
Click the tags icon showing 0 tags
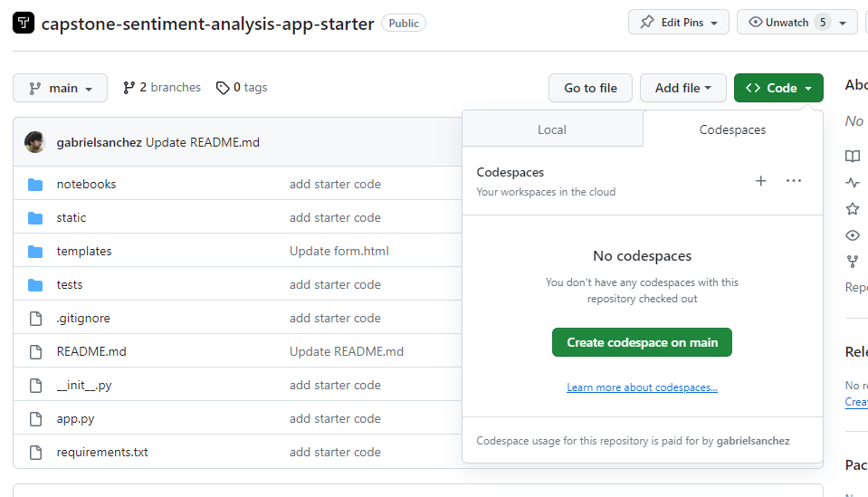click(x=223, y=88)
